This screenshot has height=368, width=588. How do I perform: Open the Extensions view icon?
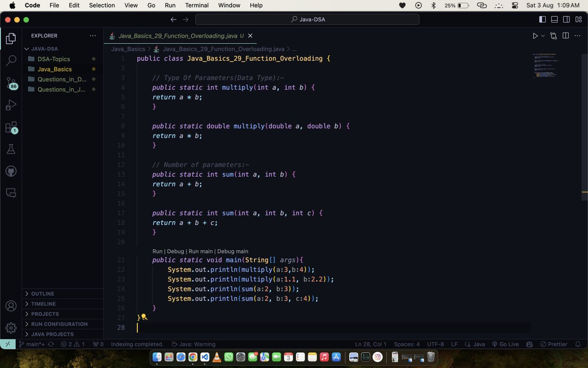11,128
